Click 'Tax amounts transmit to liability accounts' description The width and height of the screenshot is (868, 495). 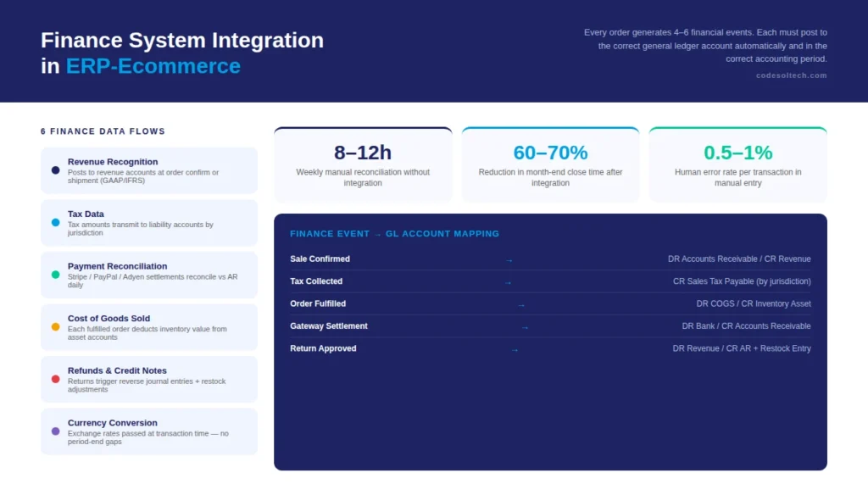141,229
